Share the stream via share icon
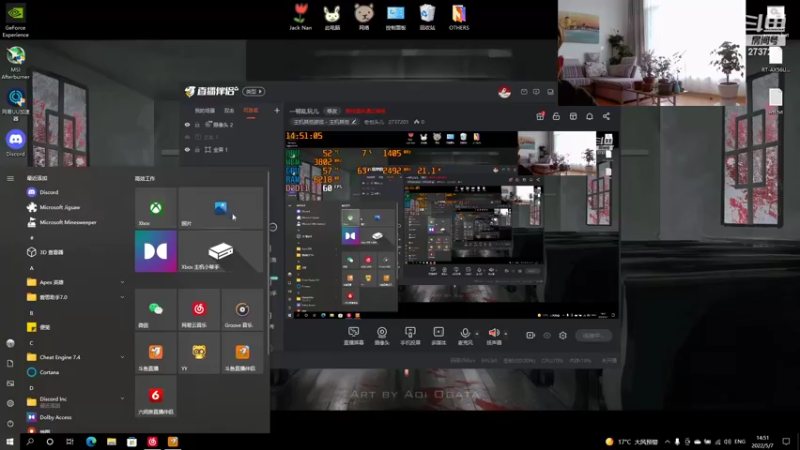This screenshot has height=450, width=800. pos(606,116)
